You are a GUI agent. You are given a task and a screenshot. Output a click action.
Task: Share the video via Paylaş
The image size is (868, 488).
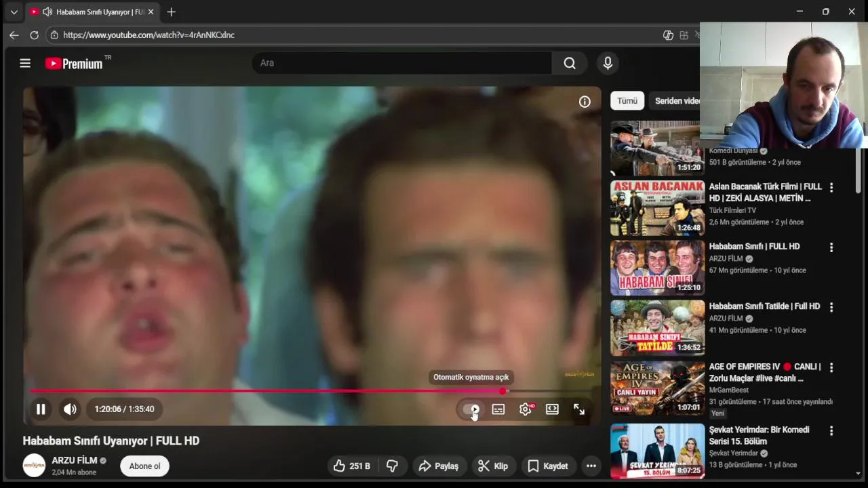click(439, 466)
